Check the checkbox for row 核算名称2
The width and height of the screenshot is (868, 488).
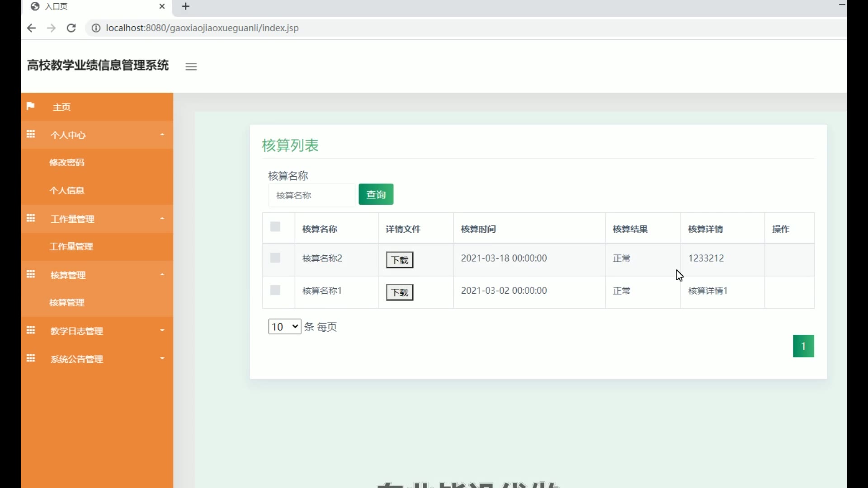[x=275, y=258]
